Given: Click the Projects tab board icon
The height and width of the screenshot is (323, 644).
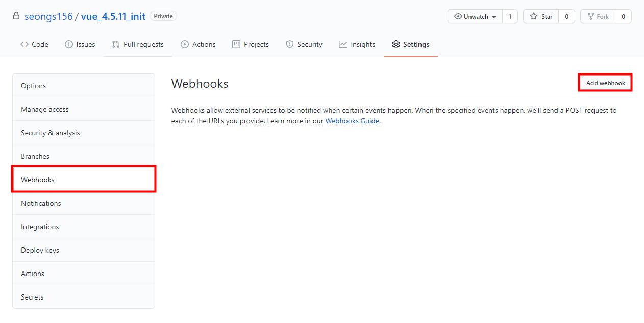Looking at the screenshot, I should 236,44.
